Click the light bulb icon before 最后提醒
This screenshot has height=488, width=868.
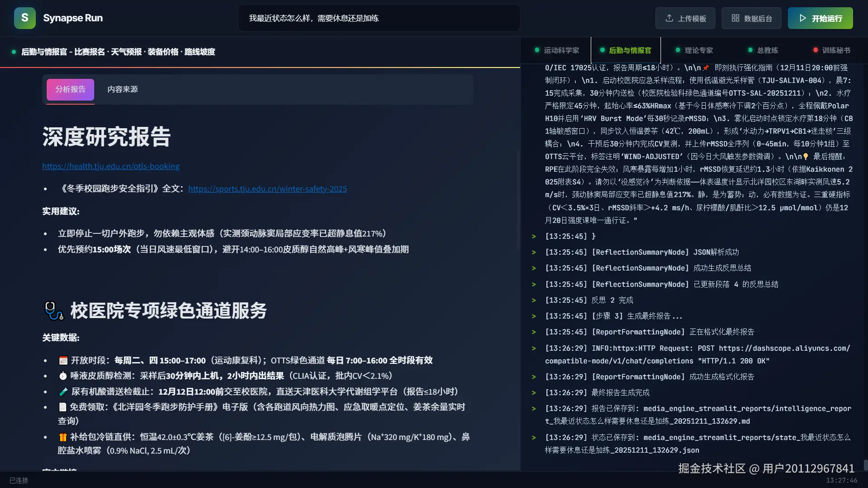click(x=805, y=157)
